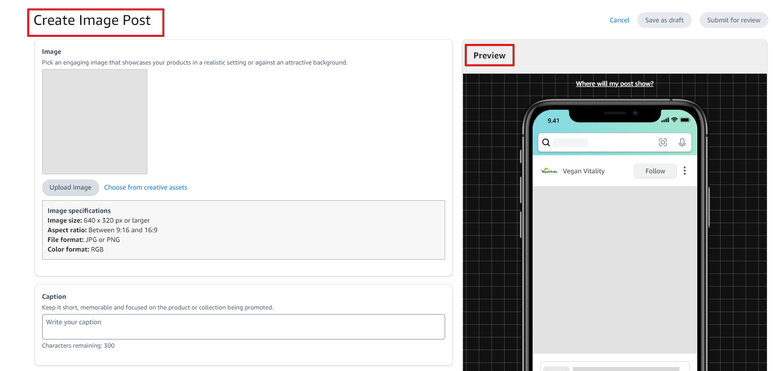
Task: Click the microphone icon in preview search bar
Action: (682, 142)
